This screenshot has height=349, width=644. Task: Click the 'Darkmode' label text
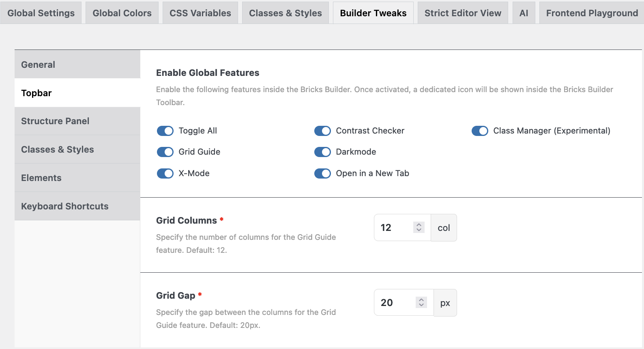(356, 152)
